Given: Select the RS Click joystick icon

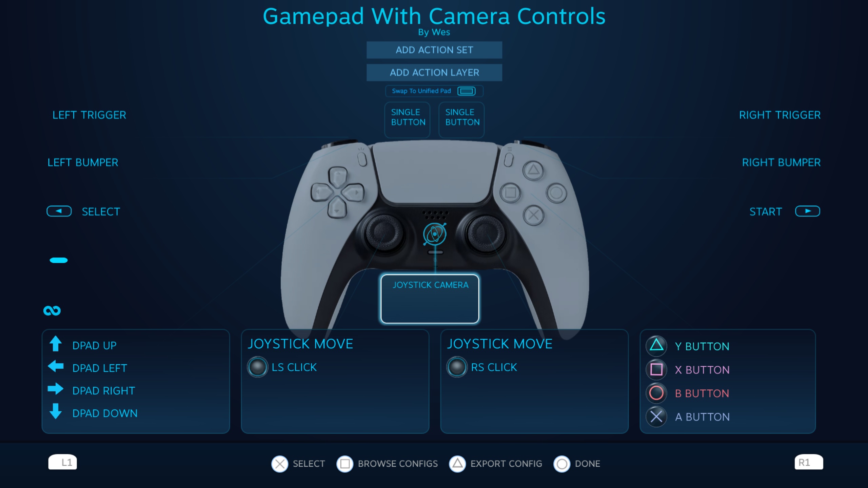Looking at the screenshot, I should pos(457,366).
